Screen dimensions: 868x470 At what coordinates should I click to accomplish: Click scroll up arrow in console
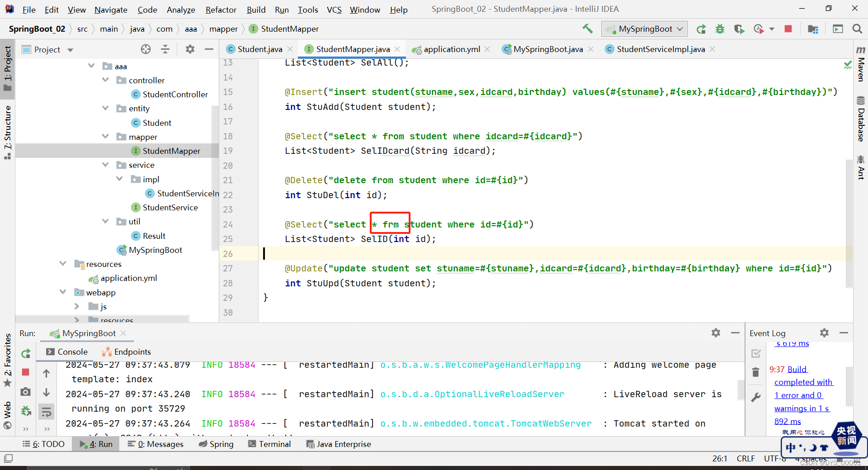coord(46,373)
